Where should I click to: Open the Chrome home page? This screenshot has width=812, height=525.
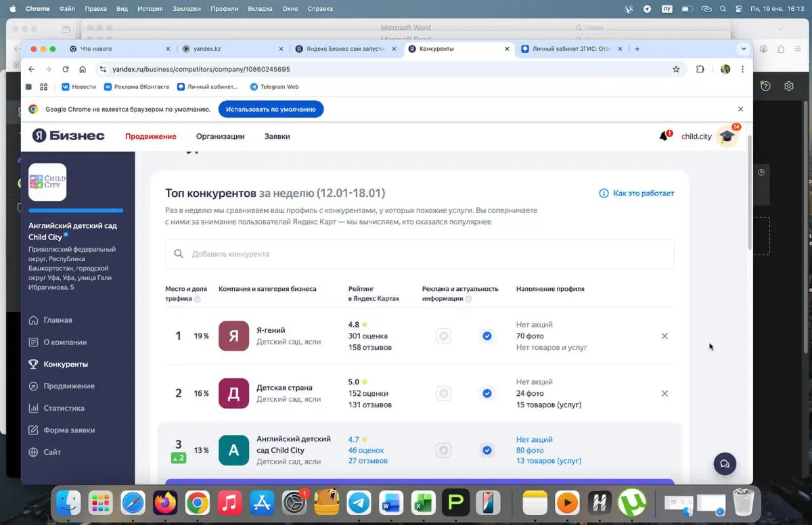(83, 69)
